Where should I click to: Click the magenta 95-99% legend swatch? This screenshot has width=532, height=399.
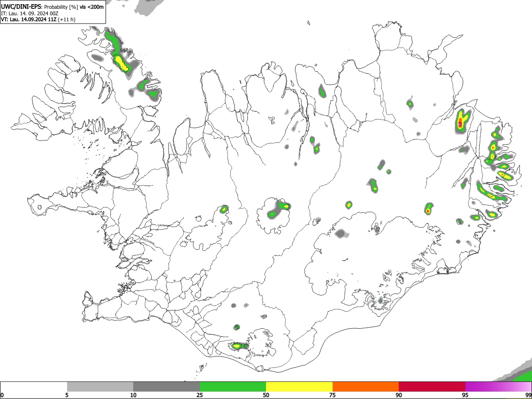pos(498,387)
